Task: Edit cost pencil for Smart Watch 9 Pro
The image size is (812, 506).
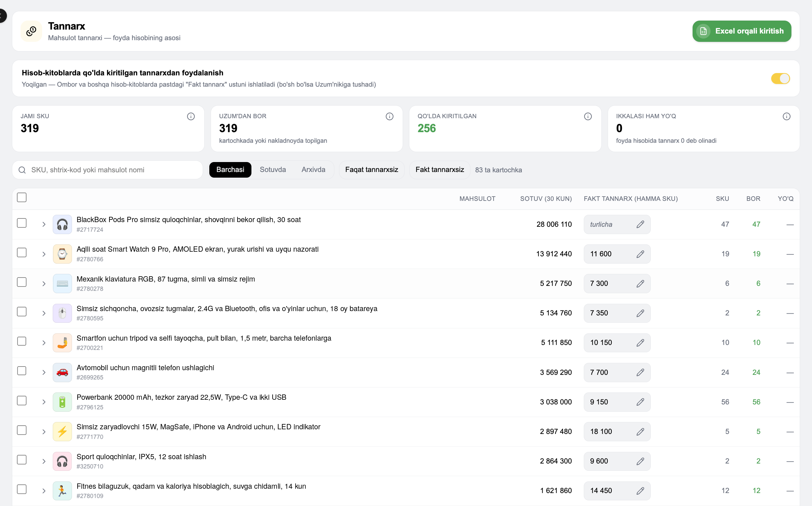Action: point(640,254)
